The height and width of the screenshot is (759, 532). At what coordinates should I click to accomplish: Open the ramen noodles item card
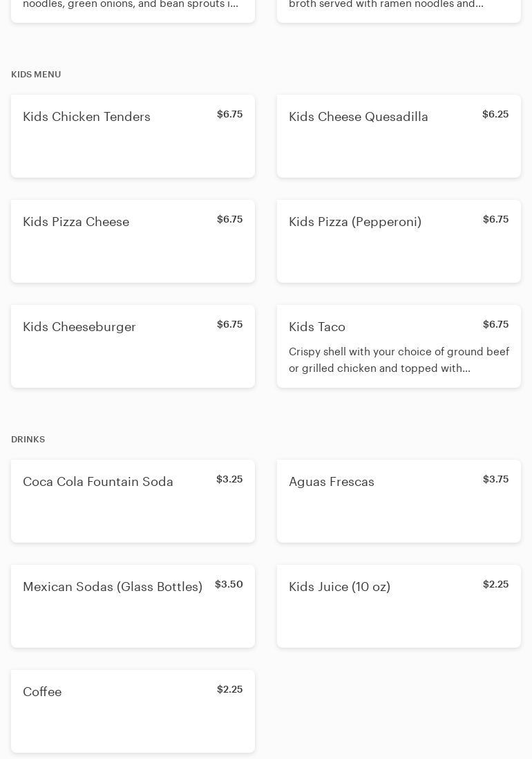point(399,8)
